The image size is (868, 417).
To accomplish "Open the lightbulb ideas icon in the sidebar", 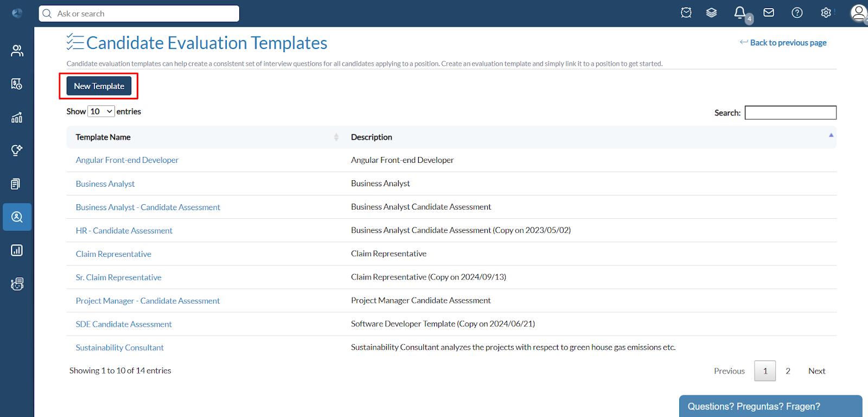I will pyautogui.click(x=17, y=150).
